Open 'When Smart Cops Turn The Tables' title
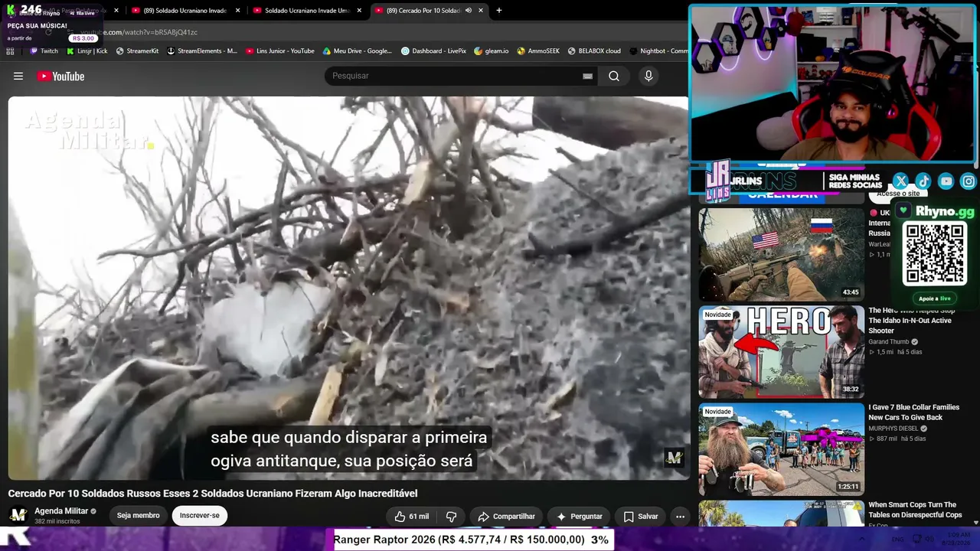Screen dimensions: 980x551 pyautogui.click(x=915, y=510)
